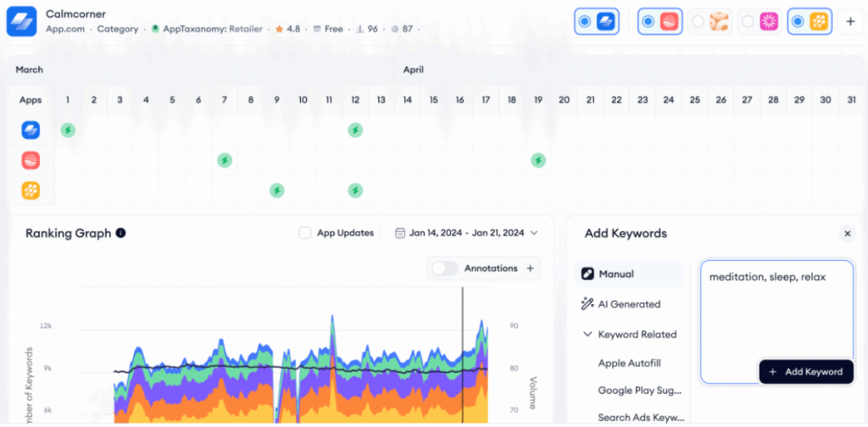Click the plus icon next to Annotations
The image size is (868, 427).
coord(531,269)
